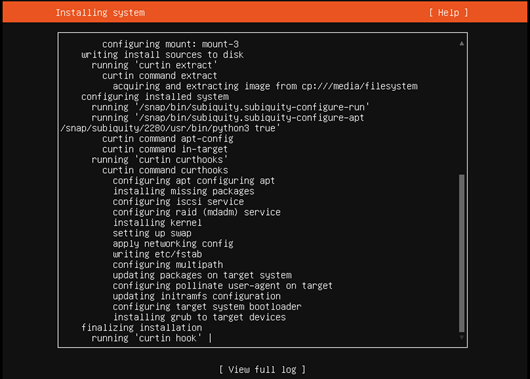Screen dimensions: 530x379
Task: Click 'installing grub to target devices' entry
Action: coord(199,317)
